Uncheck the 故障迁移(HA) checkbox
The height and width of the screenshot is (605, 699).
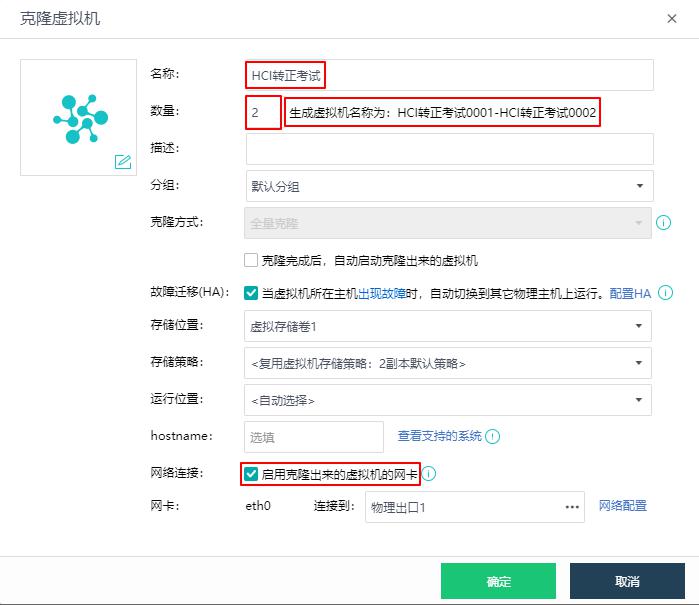pyautogui.click(x=251, y=293)
